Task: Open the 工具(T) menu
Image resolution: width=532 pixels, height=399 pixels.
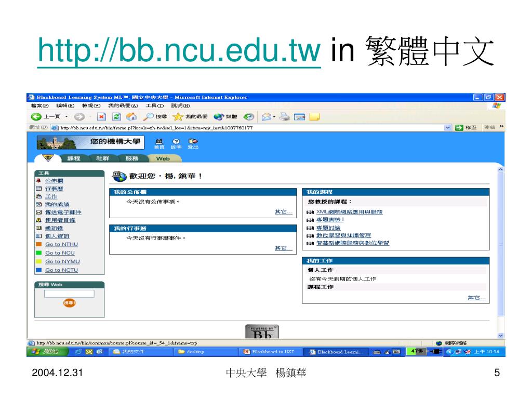Action: tap(154, 105)
